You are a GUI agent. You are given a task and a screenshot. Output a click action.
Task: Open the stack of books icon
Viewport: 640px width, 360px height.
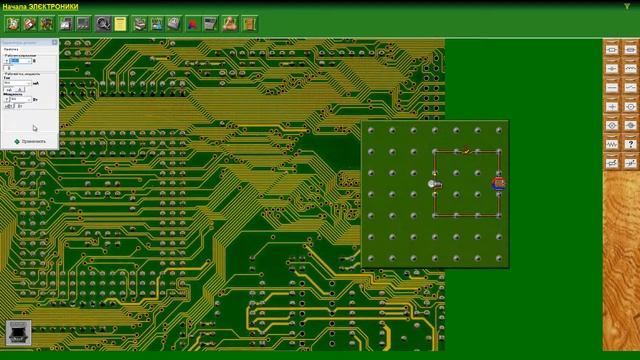click(140, 24)
